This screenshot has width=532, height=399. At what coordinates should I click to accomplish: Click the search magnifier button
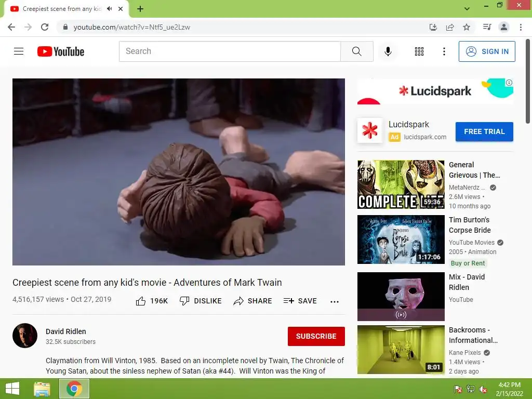click(356, 51)
